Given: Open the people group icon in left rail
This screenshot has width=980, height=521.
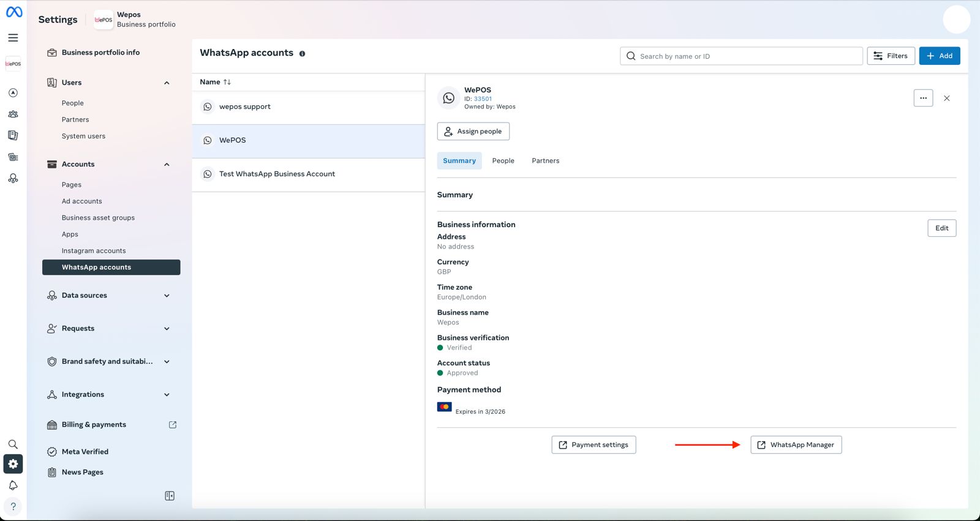Looking at the screenshot, I should 13,114.
